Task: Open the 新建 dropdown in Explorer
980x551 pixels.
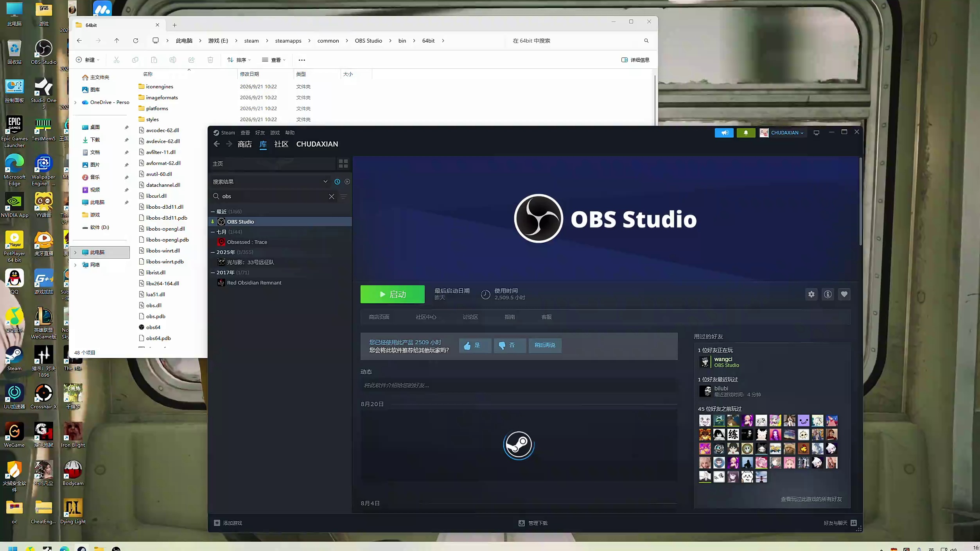Action: point(88,60)
